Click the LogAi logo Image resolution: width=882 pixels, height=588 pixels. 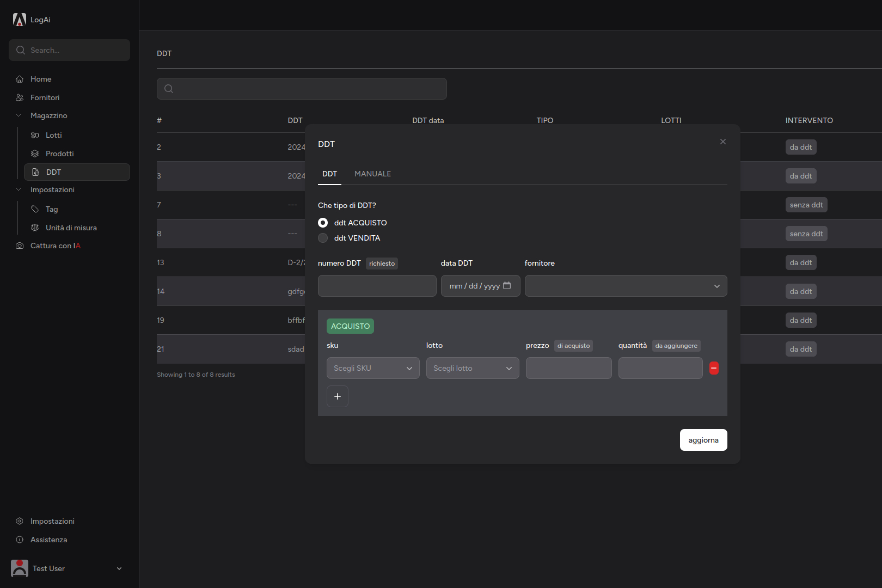[32, 19]
